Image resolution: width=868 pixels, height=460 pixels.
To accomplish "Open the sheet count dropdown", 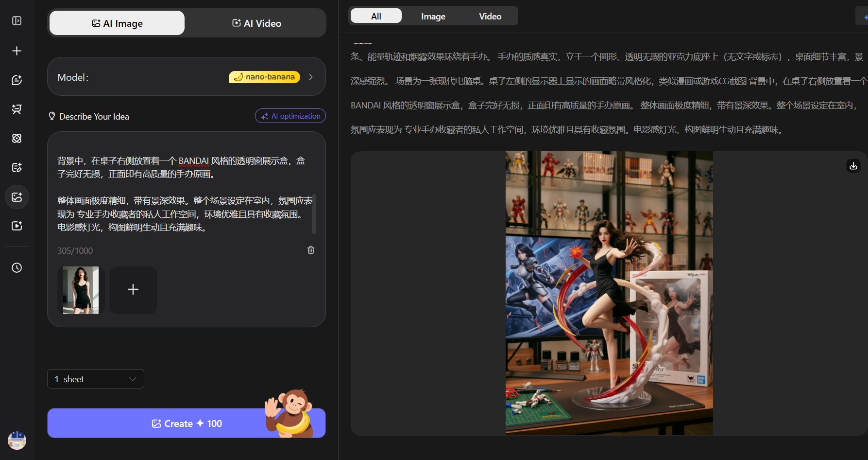I will (x=96, y=379).
